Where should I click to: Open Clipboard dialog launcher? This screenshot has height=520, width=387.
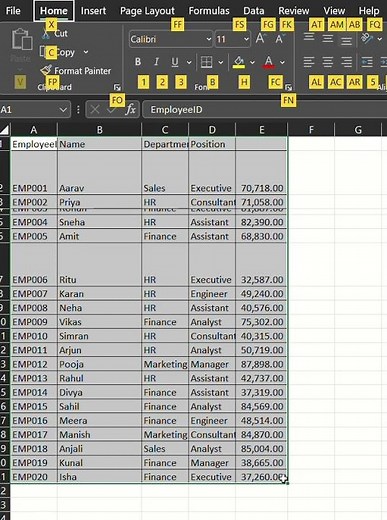117,87
